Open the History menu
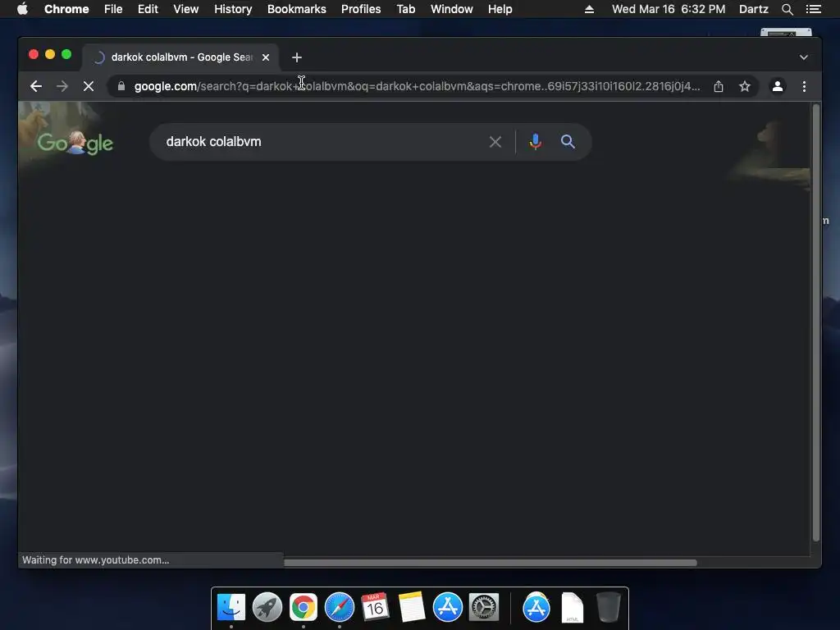This screenshot has width=840, height=630. click(x=233, y=9)
